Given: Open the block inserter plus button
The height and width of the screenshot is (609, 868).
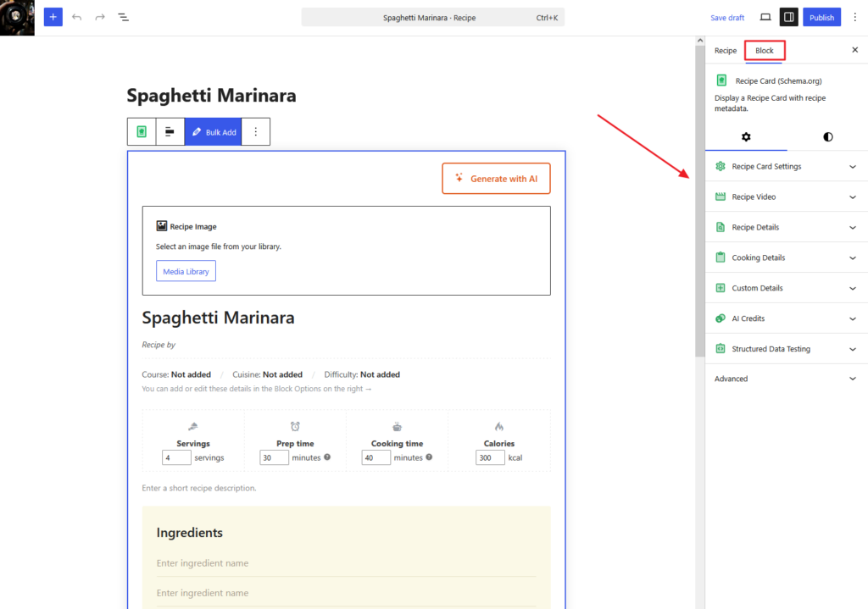Looking at the screenshot, I should (x=53, y=17).
